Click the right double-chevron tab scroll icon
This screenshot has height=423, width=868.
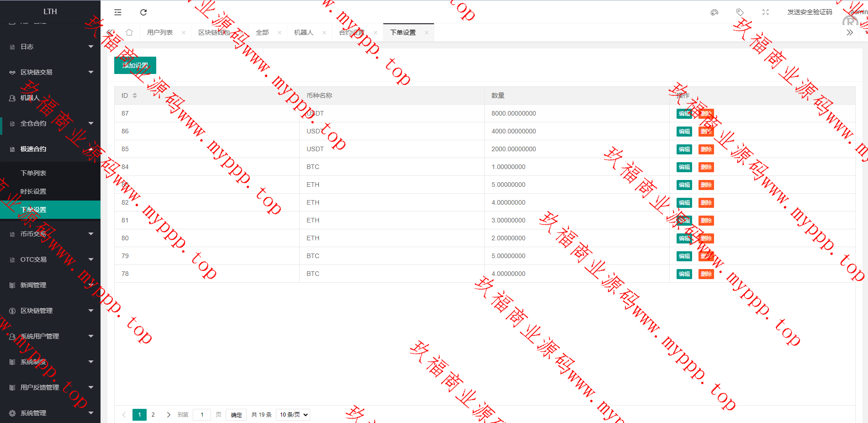click(850, 32)
